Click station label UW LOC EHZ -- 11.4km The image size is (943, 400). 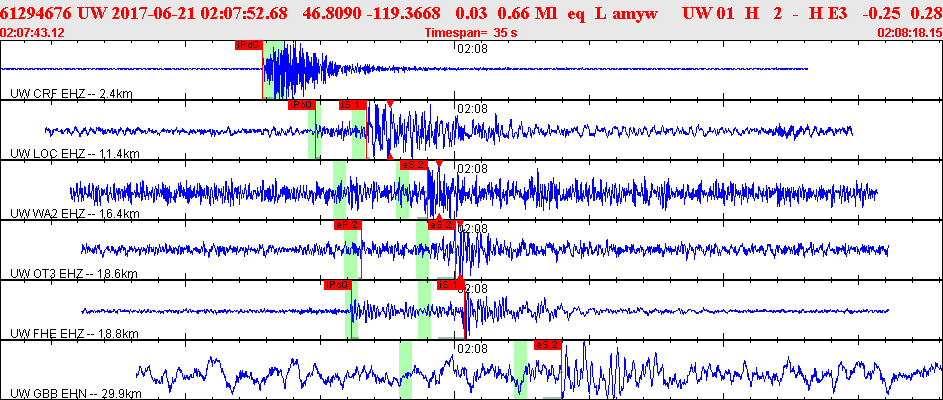tap(75, 154)
